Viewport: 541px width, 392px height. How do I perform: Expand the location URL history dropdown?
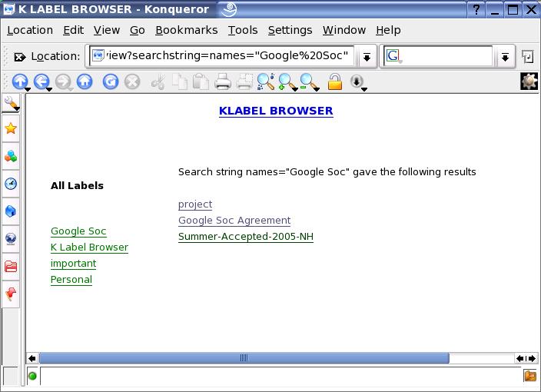[x=367, y=57]
